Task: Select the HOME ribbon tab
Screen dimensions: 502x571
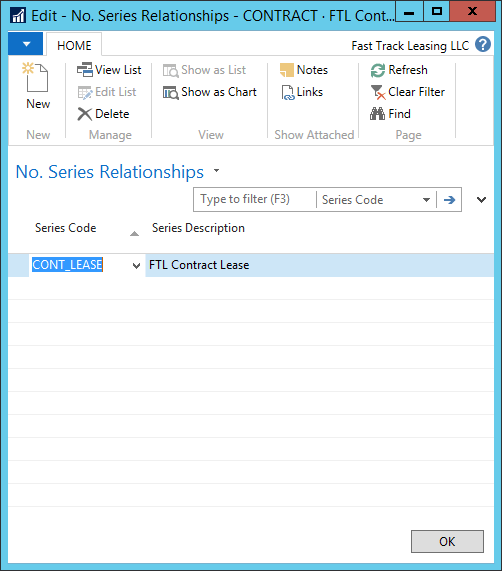Action: (x=74, y=46)
